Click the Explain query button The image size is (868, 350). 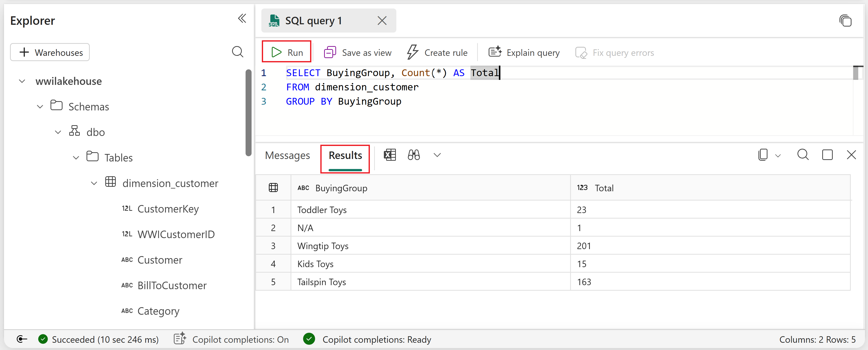click(x=524, y=53)
